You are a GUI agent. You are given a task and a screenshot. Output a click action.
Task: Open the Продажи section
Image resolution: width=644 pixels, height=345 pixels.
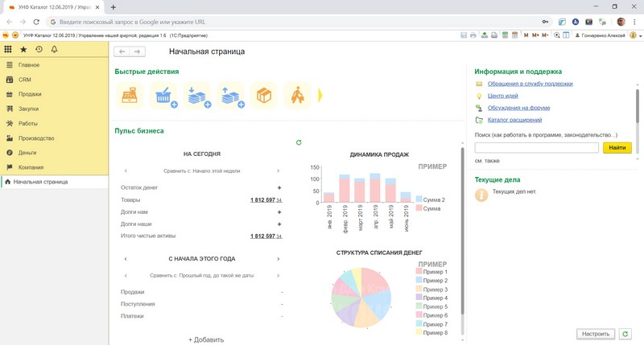click(54, 94)
